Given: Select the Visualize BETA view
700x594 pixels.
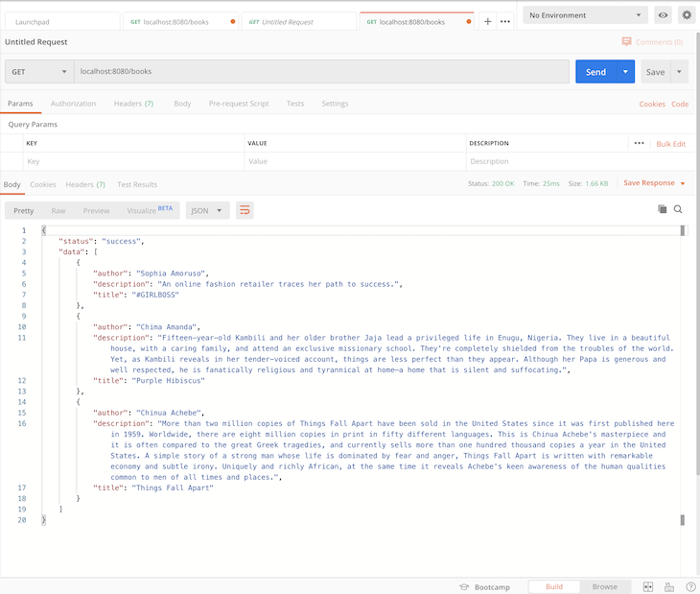Looking at the screenshot, I should (x=150, y=210).
